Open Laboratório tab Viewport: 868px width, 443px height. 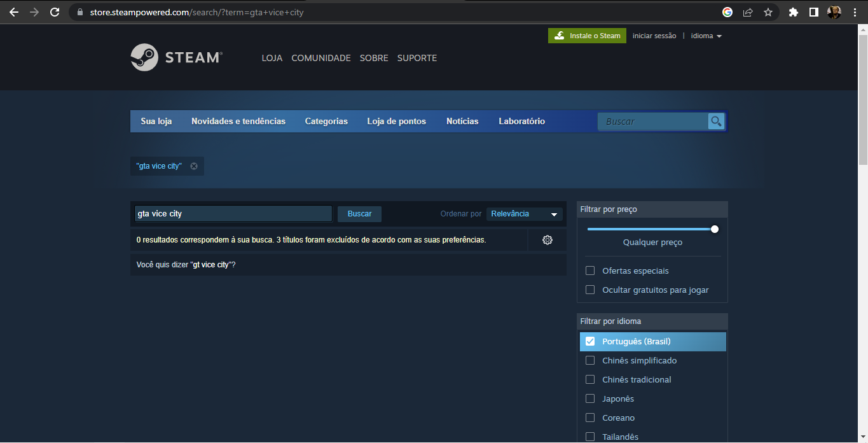tap(521, 121)
